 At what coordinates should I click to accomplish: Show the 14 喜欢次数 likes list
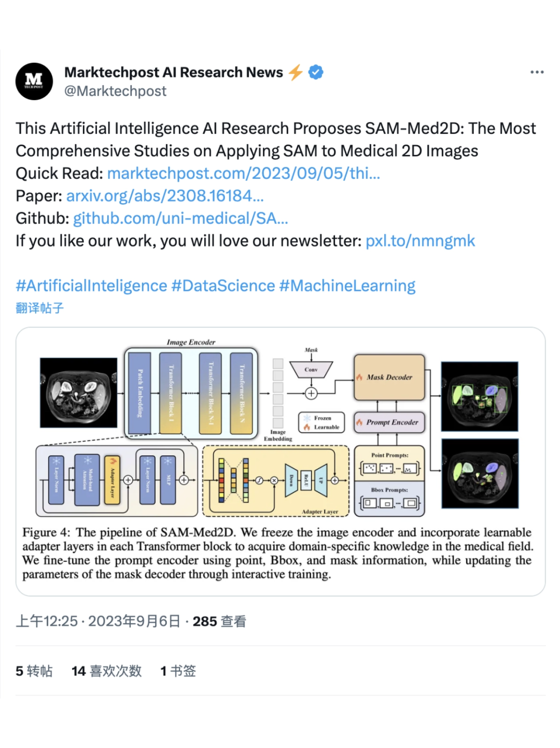point(106,671)
